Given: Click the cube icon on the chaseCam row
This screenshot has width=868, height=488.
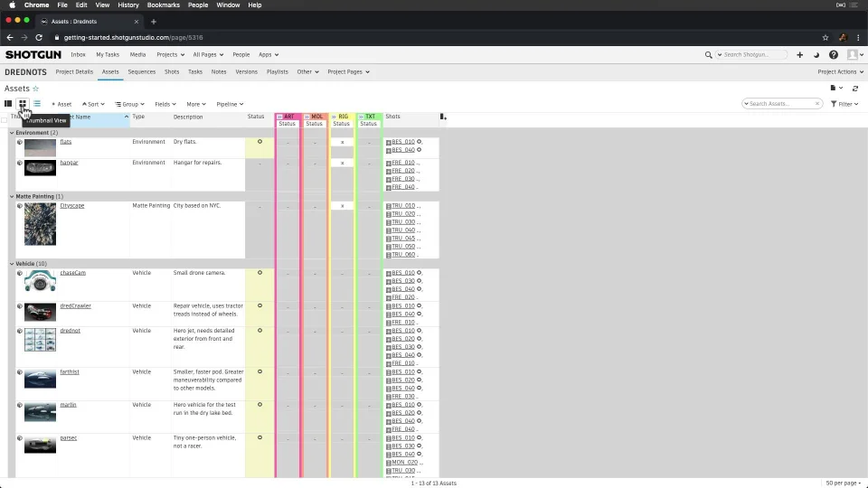Looking at the screenshot, I should [x=19, y=273].
